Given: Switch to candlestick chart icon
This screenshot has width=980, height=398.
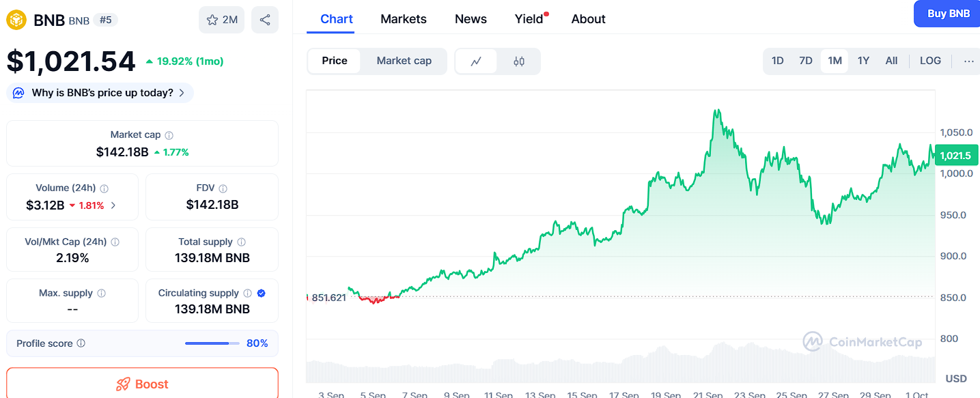Looking at the screenshot, I should pyautogui.click(x=519, y=61).
